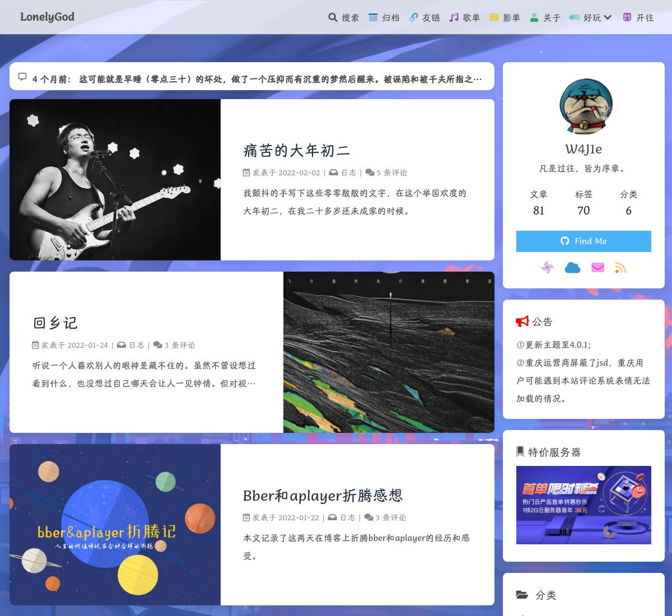Click the archive box icon next to 归档
This screenshot has width=672, height=616.
tap(373, 17)
